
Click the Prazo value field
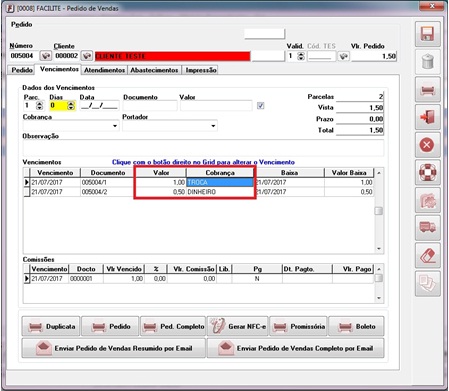pyautogui.click(x=360, y=119)
